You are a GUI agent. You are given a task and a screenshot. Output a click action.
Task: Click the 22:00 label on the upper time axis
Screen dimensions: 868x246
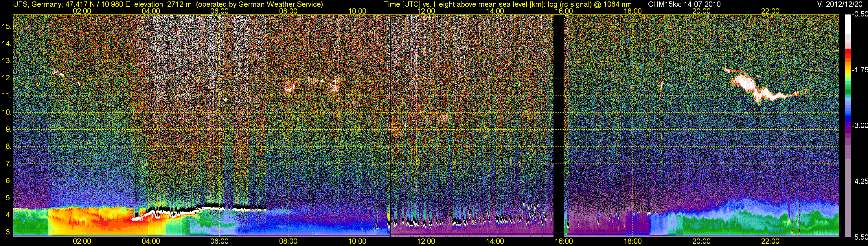pyautogui.click(x=770, y=11)
